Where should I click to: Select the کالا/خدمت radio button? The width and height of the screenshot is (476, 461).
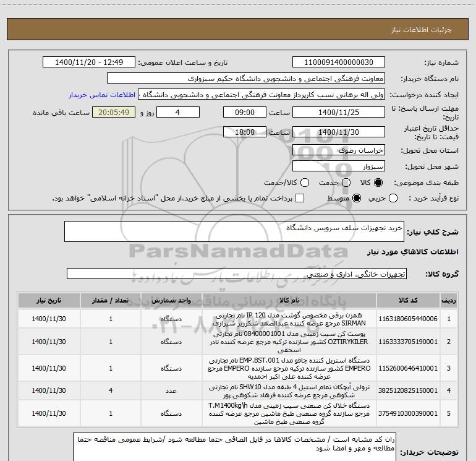coord(305,183)
